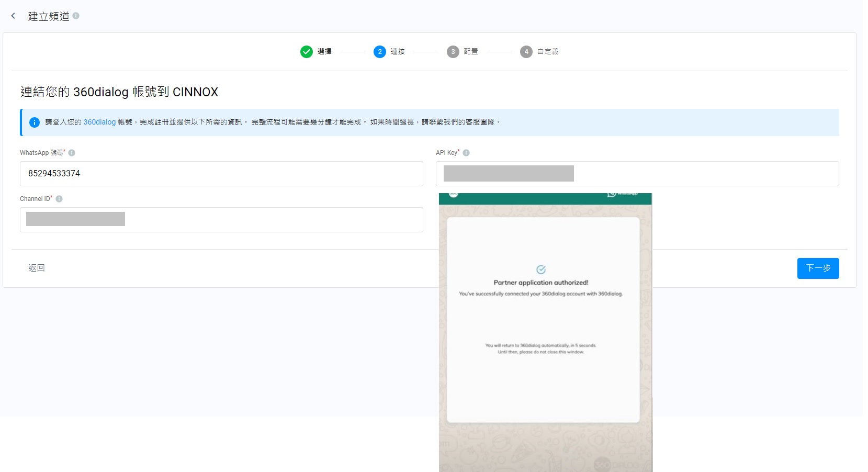The width and height of the screenshot is (868, 472).
Task: Click the authorized checkmark icon in the popup
Action: pos(541,269)
